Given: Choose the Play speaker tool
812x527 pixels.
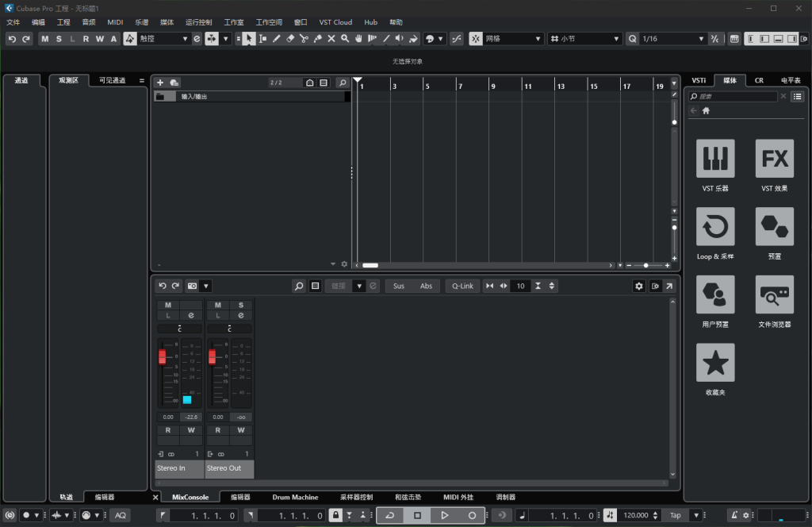Looking at the screenshot, I should 400,39.
